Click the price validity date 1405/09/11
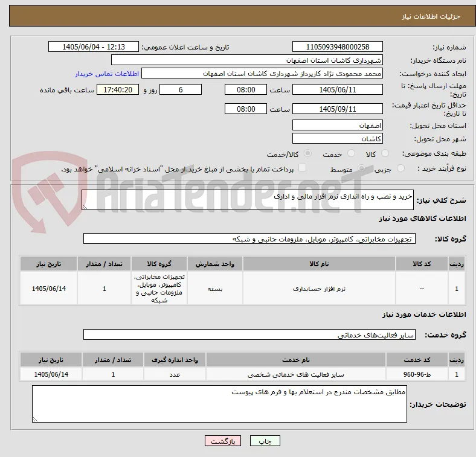 coord(337,109)
